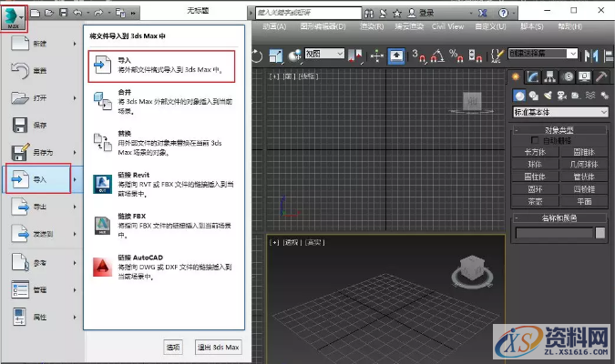This screenshot has height=364, width=615.
Task: Toggle the 3D Snaps icon
Action: (x=418, y=56)
